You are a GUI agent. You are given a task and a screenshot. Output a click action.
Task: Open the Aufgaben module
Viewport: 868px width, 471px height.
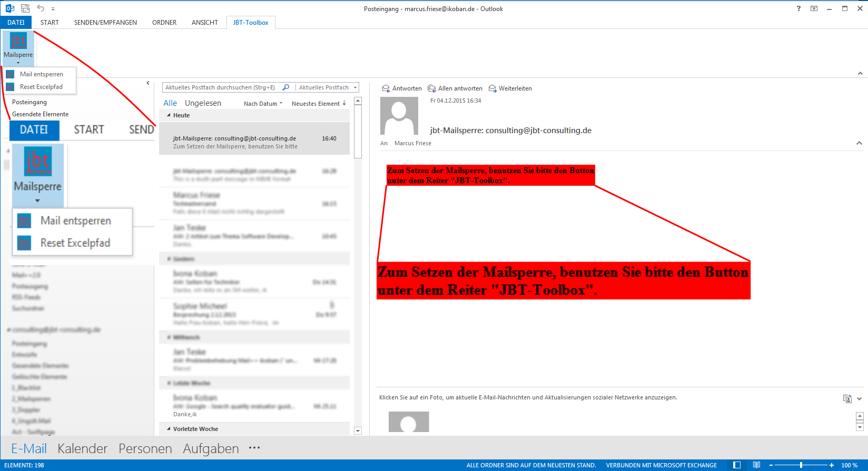(x=211, y=448)
